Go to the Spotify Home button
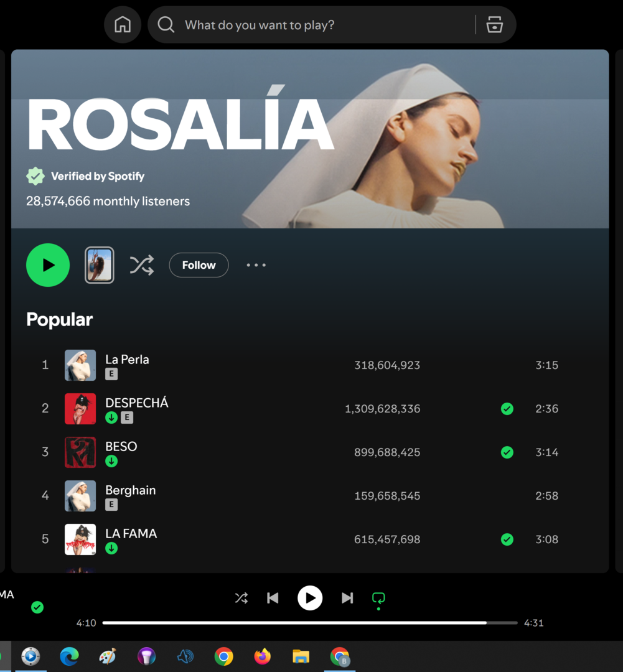The image size is (623, 672). pyautogui.click(x=123, y=25)
